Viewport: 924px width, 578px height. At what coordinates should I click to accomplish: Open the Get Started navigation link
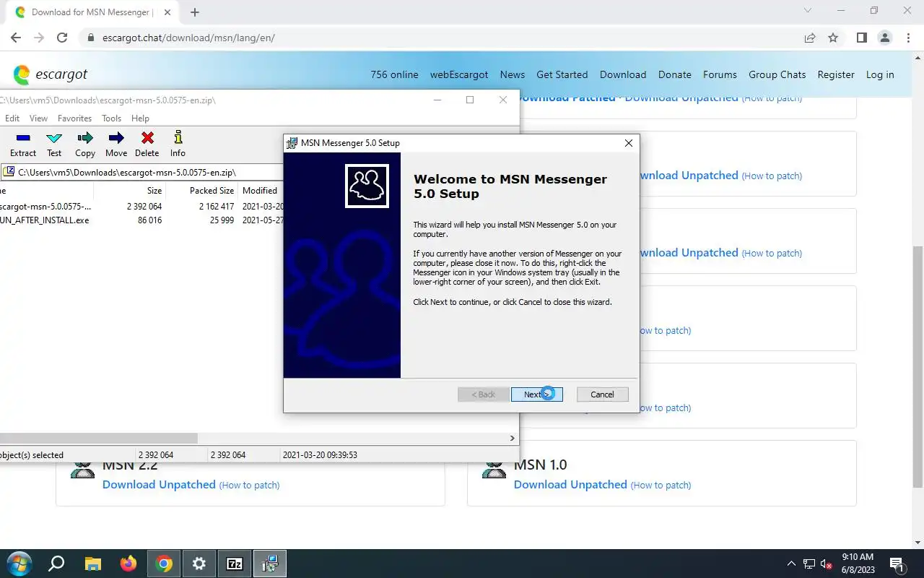tap(562, 74)
